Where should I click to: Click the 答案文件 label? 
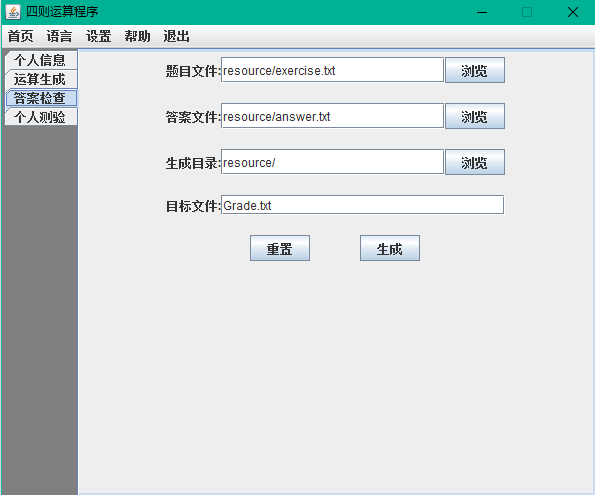(193, 117)
